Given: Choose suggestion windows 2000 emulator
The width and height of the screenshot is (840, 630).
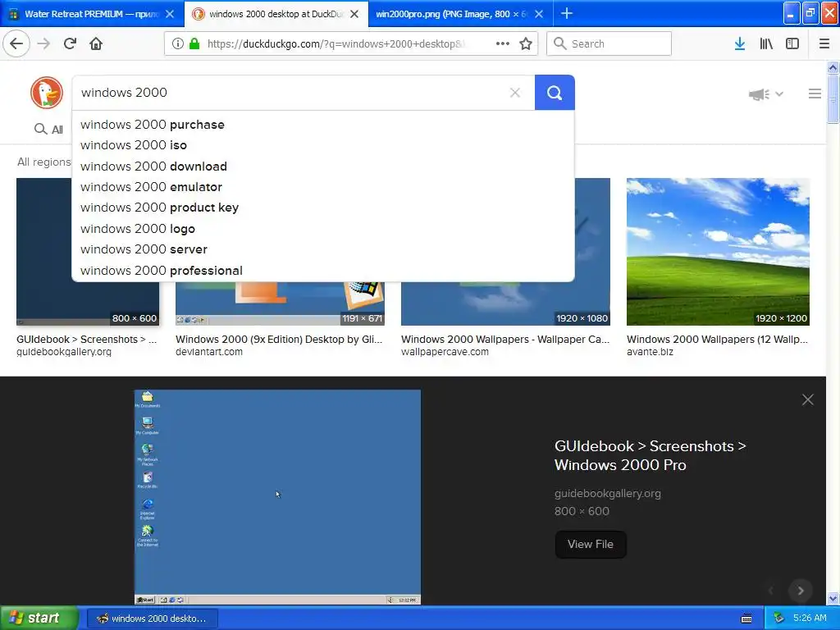Looking at the screenshot, I should click(323, 187).
